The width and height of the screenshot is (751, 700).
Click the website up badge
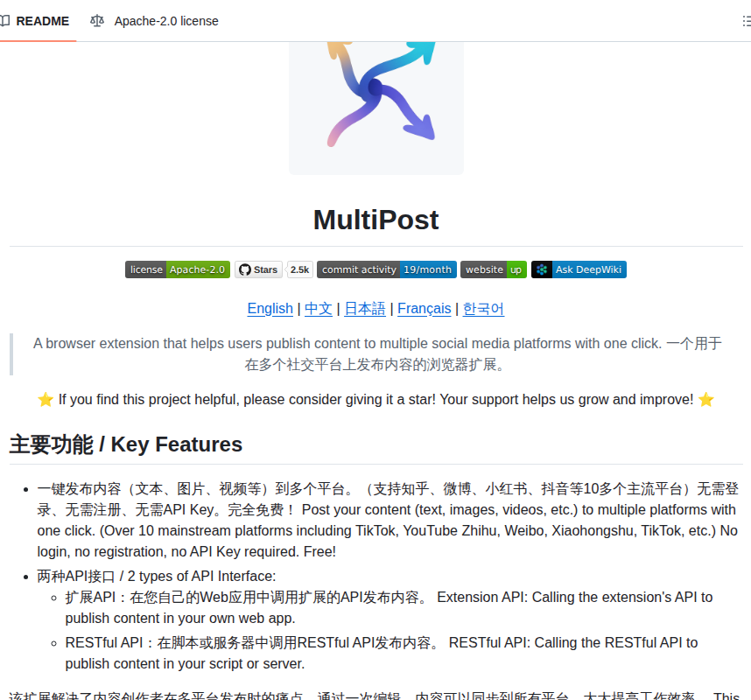tap(494, 269)
